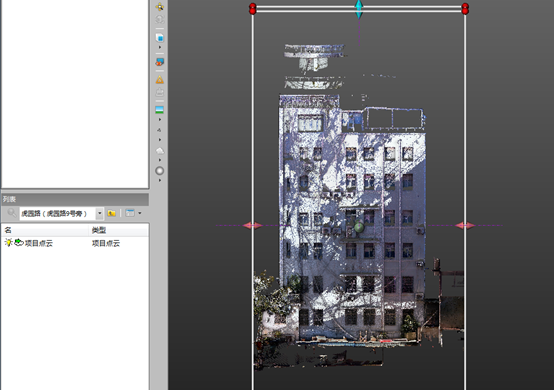Click the yellow zoom-pan navigation icon

160,6
